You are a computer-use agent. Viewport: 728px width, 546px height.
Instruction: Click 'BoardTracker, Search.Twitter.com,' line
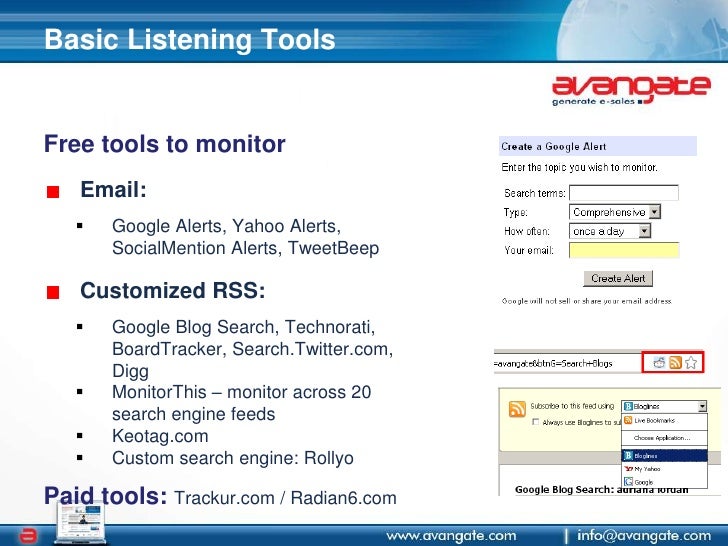[x=252, y=349]
